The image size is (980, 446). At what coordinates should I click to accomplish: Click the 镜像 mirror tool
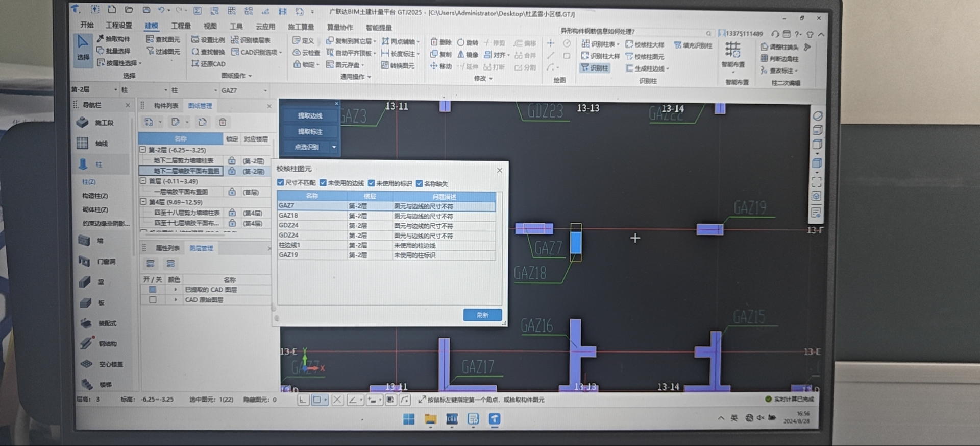(x=468, y=54)
